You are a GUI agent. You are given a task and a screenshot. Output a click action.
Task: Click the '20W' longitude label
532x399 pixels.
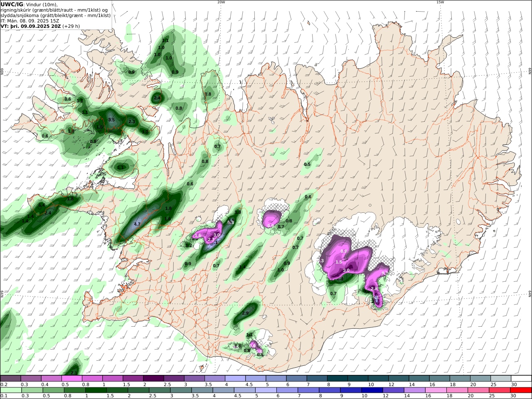(221, 2)
